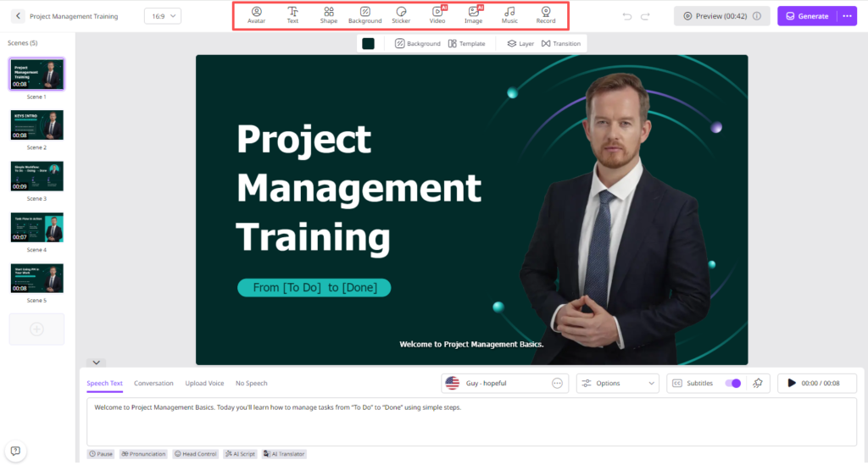Image resolution: width=868 pixels, height=465 pixels.
Task: Toggle the Subtitles switch
Action: tap(732, 383)
